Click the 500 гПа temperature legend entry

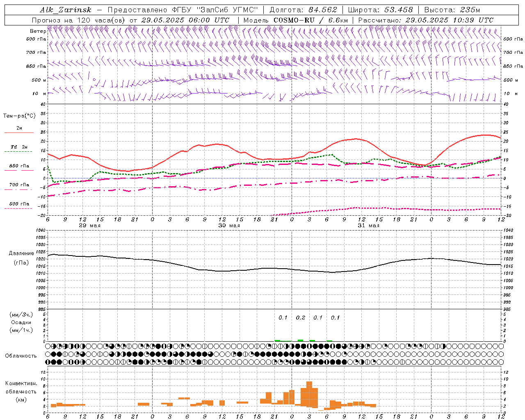[19, 204]
